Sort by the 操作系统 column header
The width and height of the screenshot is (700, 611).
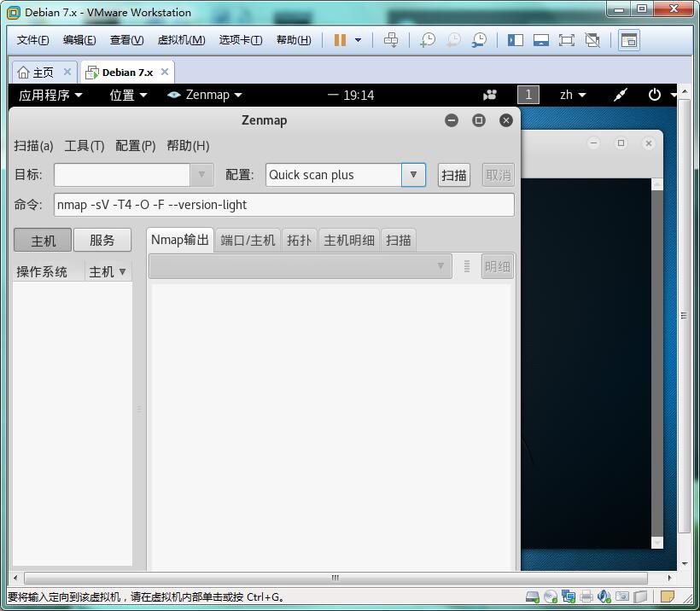click(x=49, y=272)
